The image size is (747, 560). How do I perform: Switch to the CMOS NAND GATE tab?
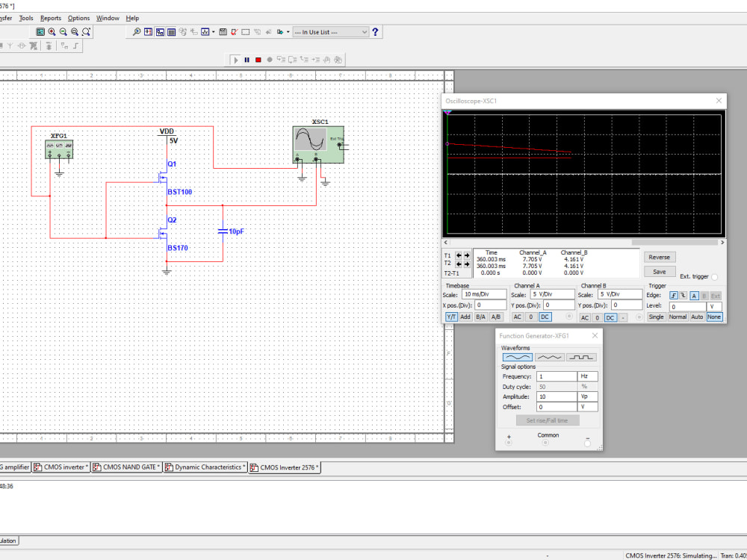(126, 467)
